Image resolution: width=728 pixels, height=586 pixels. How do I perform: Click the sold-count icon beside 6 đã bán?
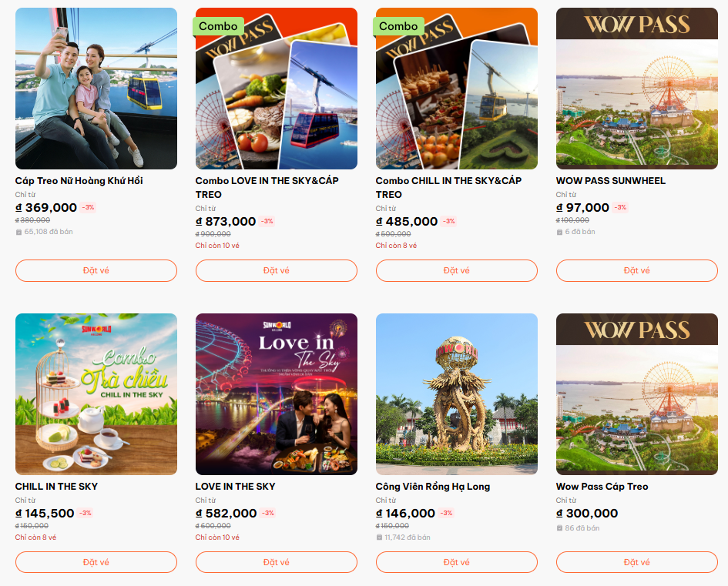(x=559, y=232)
